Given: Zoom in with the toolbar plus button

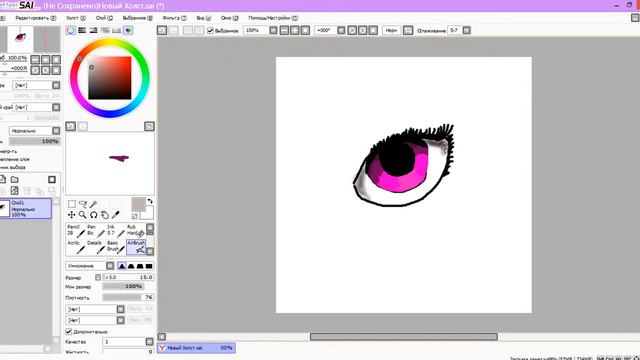Looking at the screenshot, I should 295,30.
